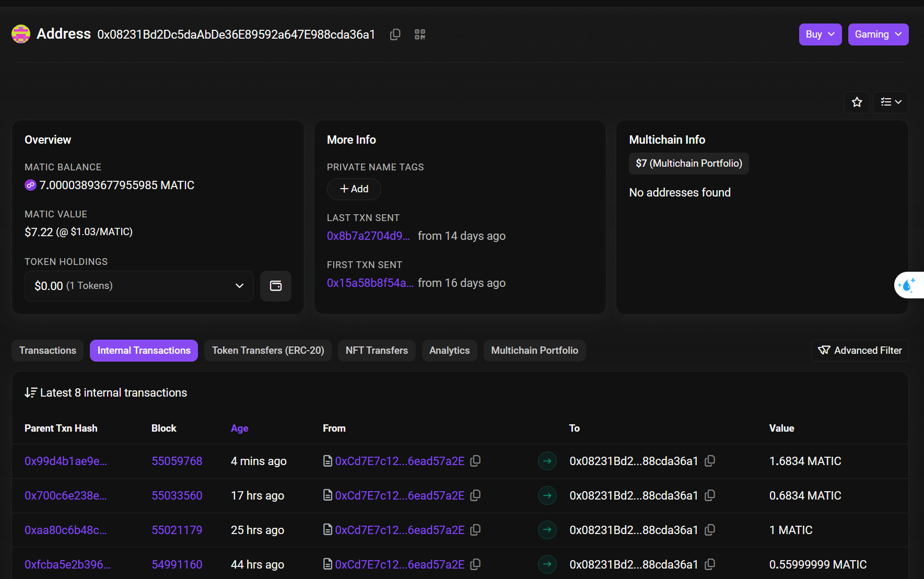This screenshot has height=579, width=924.
Task: Click the $7.22 MATIC value text
Action: pyautogui.click(x=78, y=232)
